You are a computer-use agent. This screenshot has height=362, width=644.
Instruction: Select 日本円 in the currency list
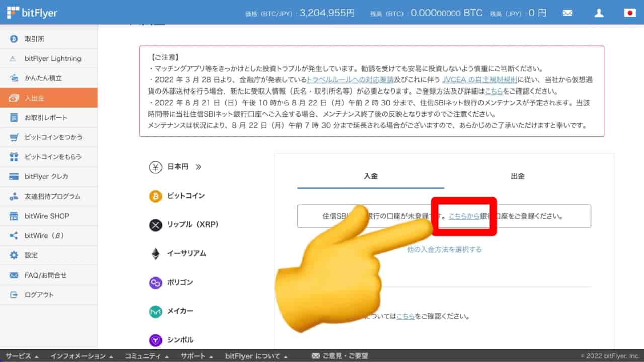(177, 167)
